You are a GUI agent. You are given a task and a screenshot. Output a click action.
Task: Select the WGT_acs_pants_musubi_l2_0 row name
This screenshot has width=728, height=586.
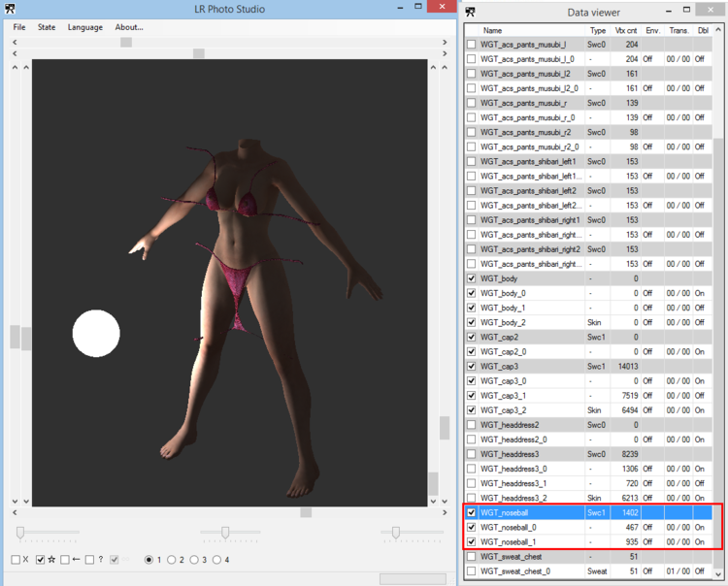(529, 88)
